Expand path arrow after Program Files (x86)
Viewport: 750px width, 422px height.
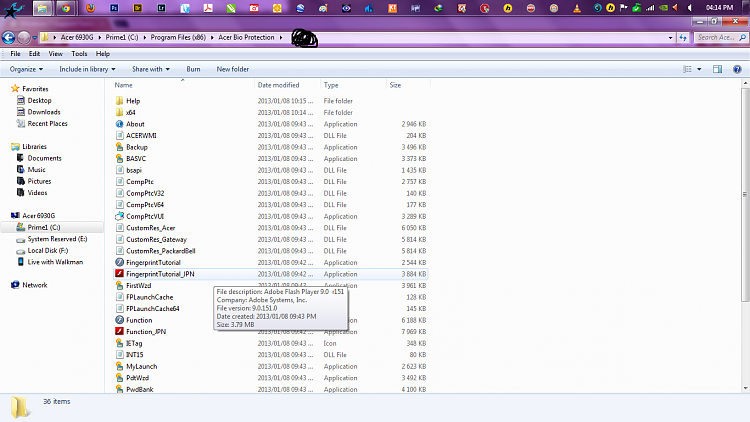click(x=212, y=37)
